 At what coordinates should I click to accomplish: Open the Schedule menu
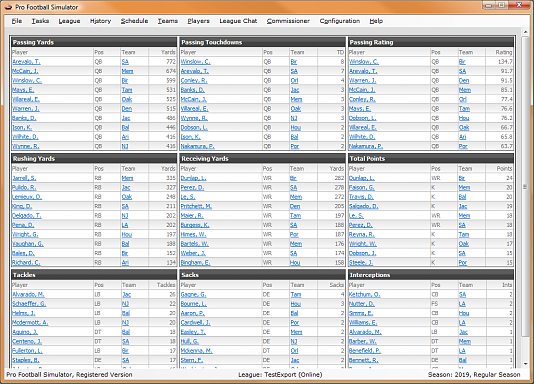134,21
